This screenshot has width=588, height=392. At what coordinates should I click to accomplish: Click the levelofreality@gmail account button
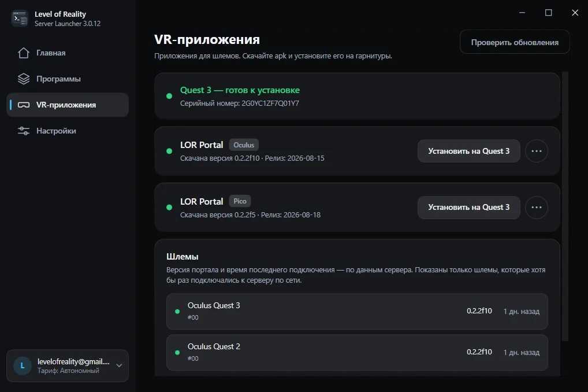point(68,366)
